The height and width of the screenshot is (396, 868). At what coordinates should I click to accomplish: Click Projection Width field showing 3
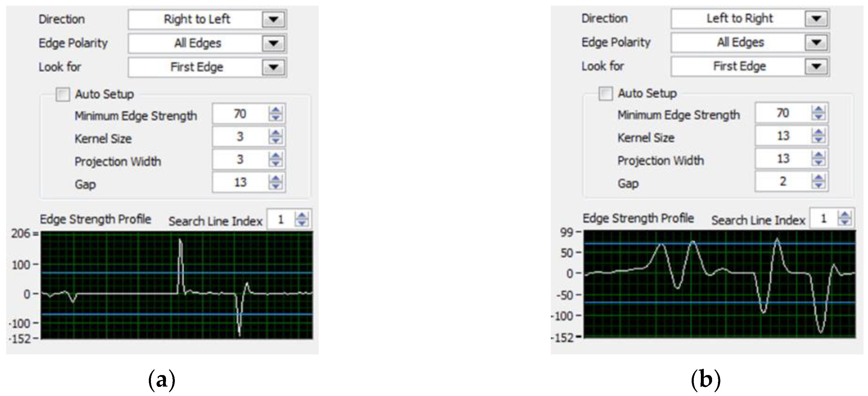pos(240,159)
